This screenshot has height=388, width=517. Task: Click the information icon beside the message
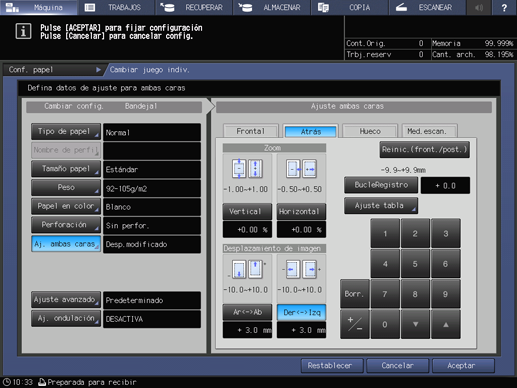(23, 32)
